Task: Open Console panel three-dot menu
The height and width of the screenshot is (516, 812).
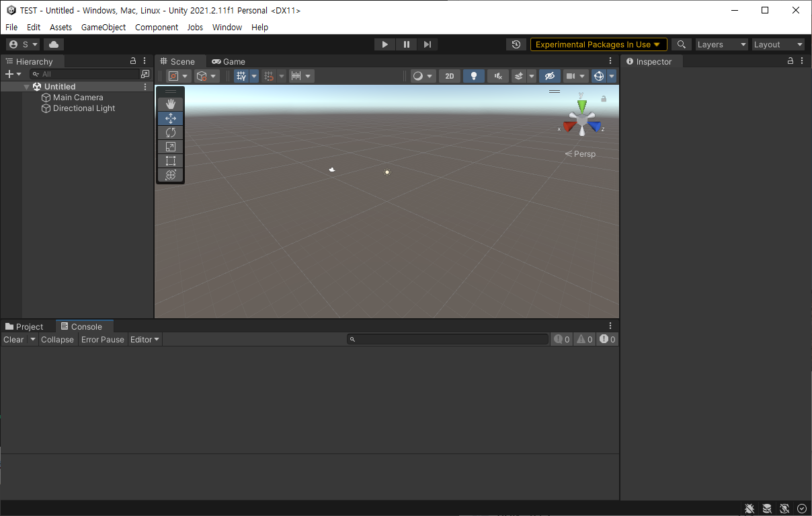Action: point(610,326)
